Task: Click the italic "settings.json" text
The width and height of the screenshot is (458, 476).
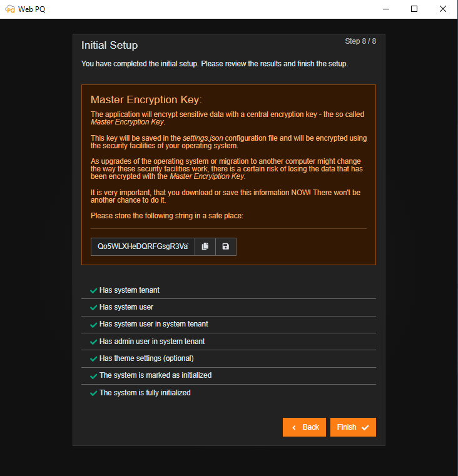Action: [x=203, y=138]
